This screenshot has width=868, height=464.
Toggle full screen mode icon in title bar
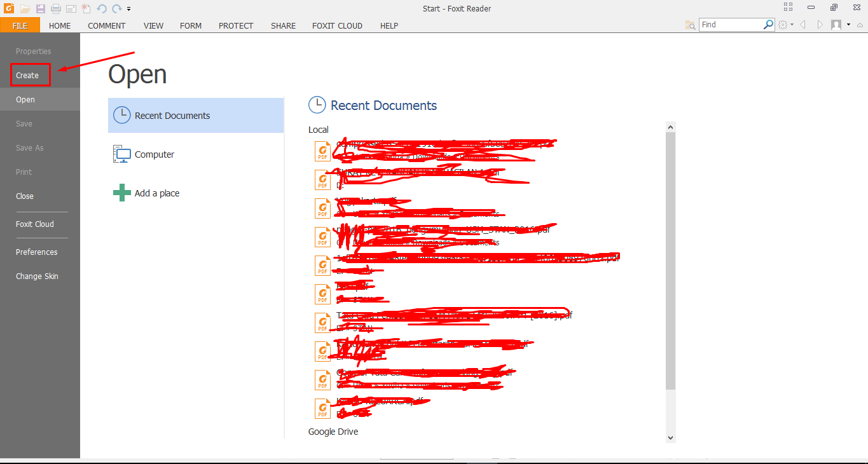(789, 8)
